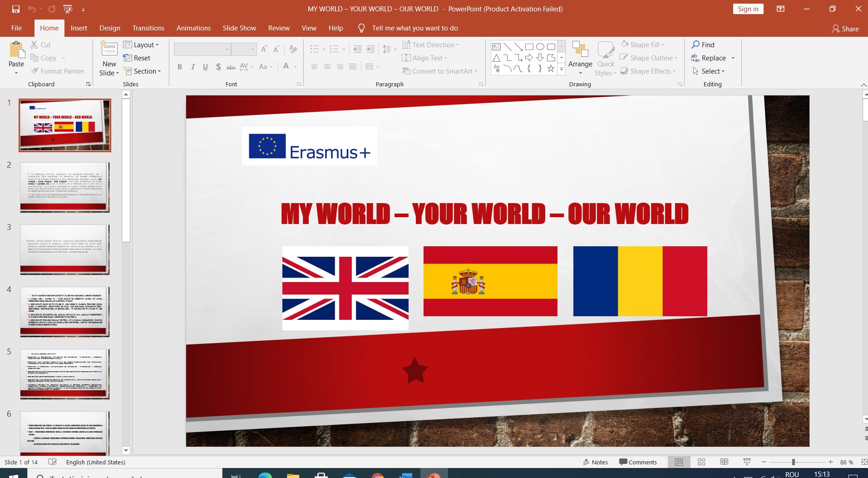Viewport: 868px width, 478px height.
Task: Select slide 3 thumbnail
Action: 65,249
